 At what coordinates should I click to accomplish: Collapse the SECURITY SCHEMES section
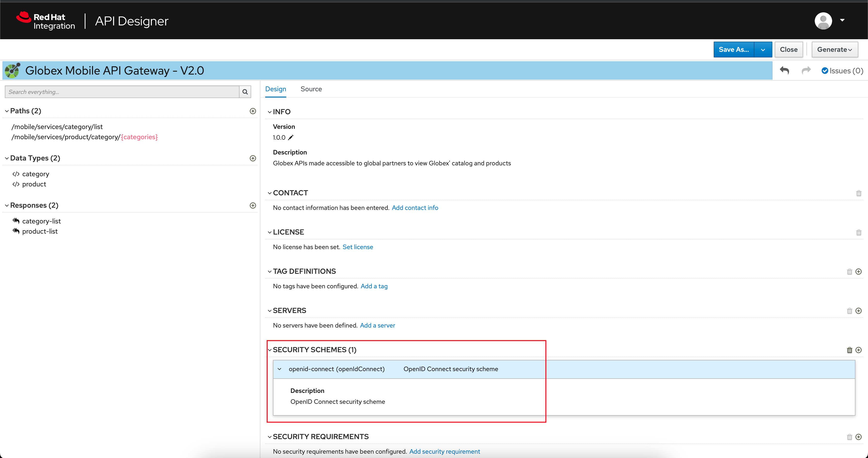tap(270, 350)
